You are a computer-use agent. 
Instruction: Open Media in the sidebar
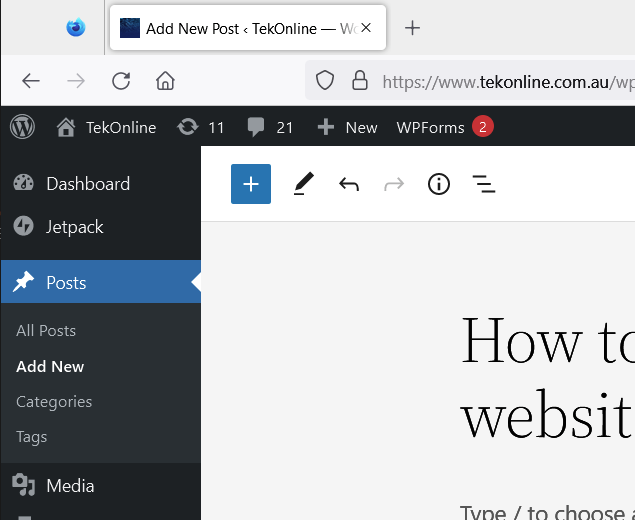tap(70, 486)
